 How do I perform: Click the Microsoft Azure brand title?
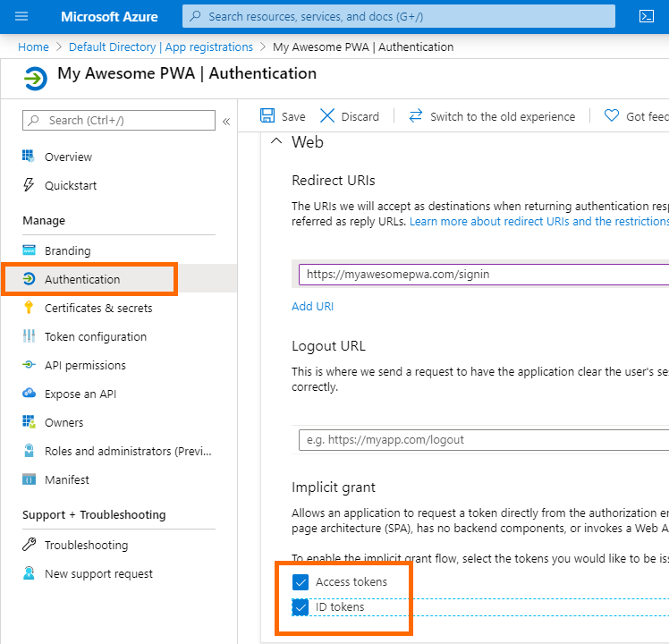click(x=109, y=17)
